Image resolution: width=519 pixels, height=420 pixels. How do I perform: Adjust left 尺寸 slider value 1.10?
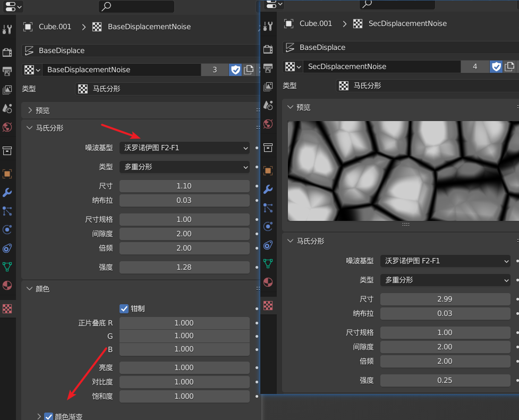(x=184, y=186)
